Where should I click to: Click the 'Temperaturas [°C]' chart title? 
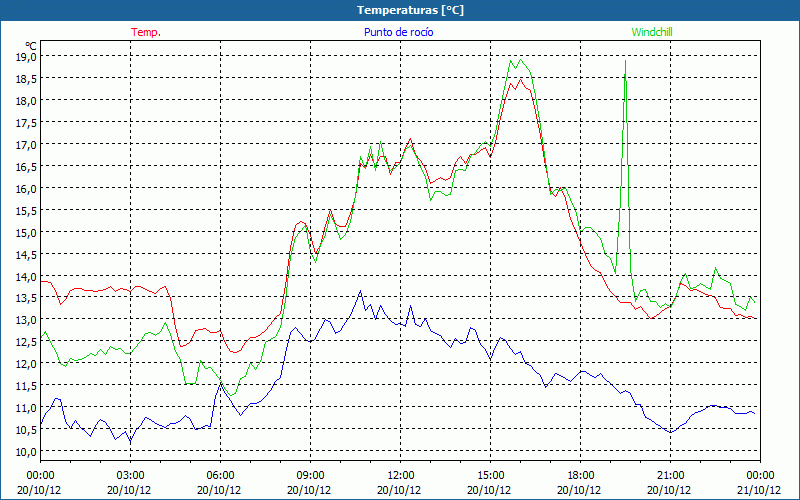410,10
